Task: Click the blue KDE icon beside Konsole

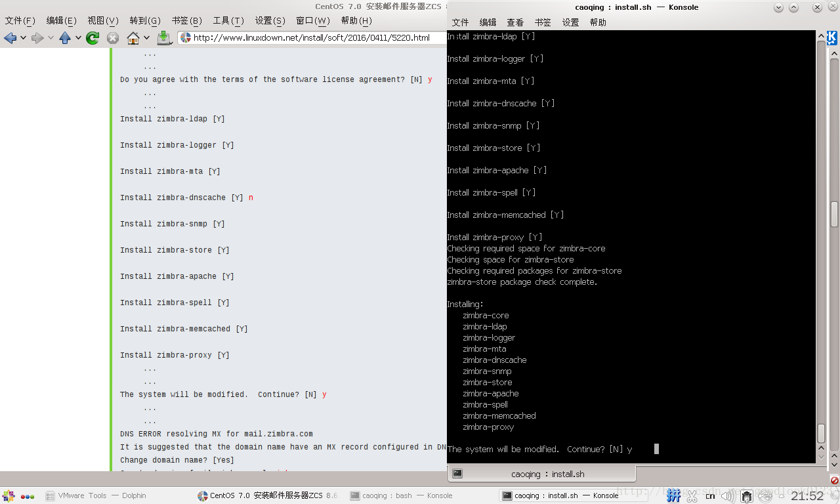Action: 831,37
